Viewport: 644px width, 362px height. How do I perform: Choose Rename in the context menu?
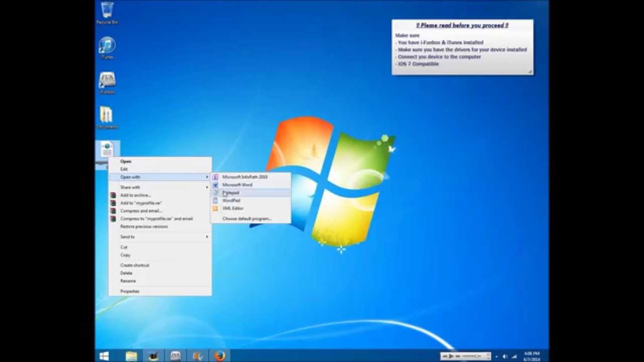coord(160,281)
